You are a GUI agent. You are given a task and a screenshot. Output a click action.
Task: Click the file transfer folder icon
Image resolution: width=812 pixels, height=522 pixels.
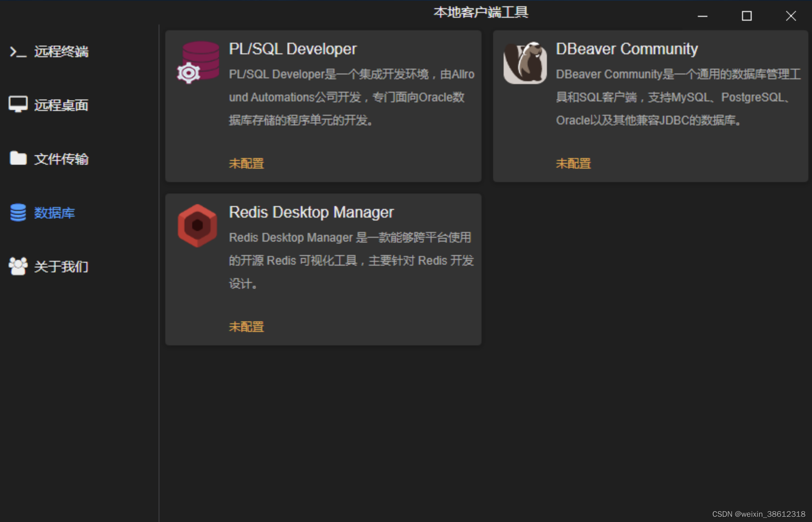tap(18, 158)
